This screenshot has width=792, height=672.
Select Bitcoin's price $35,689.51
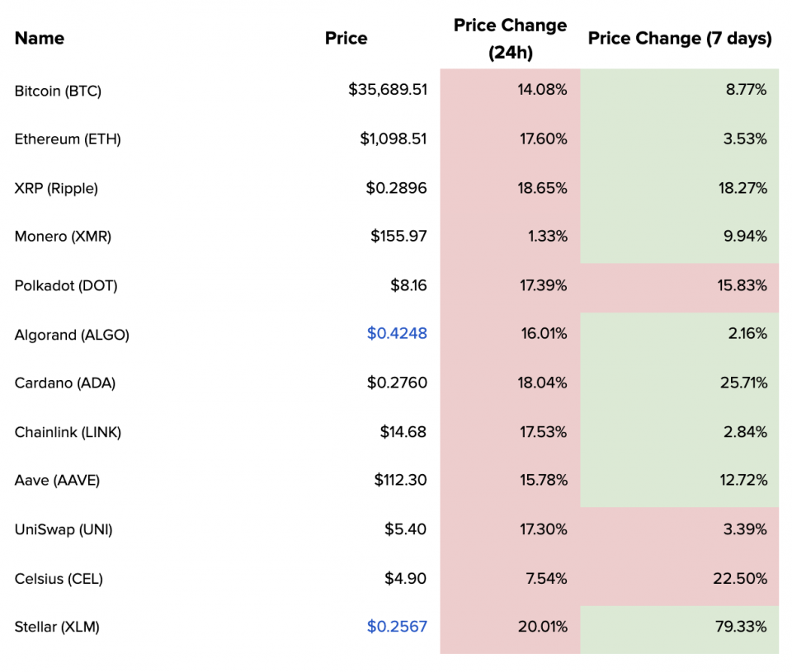click(x=388, y=90)
